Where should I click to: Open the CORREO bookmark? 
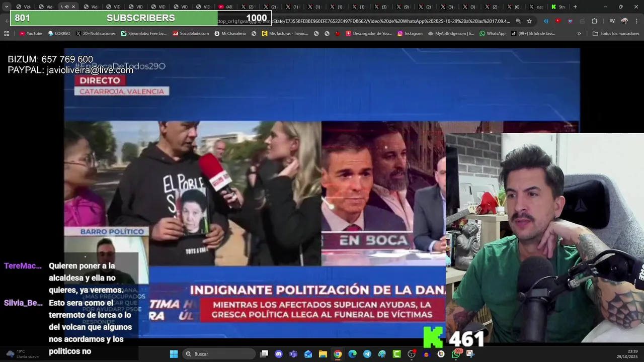59,34
